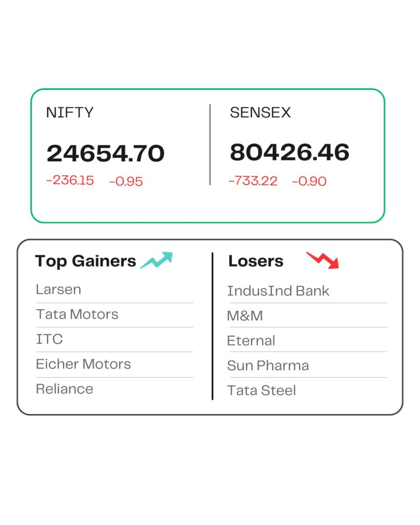The height and width of the screenshot is (525, 420).
Task: Select Reliance in Top Gainers
Action: tap(65, 389)
